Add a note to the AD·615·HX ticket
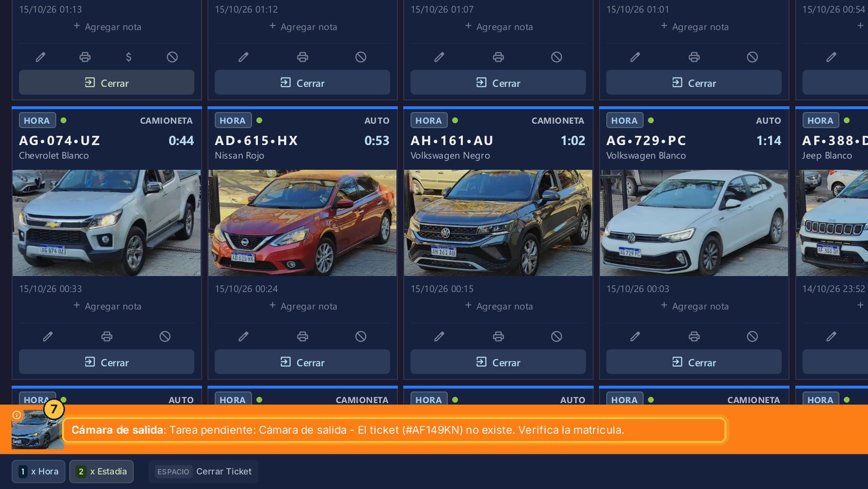This screenshot has width=868, height=489. [303, 306]
